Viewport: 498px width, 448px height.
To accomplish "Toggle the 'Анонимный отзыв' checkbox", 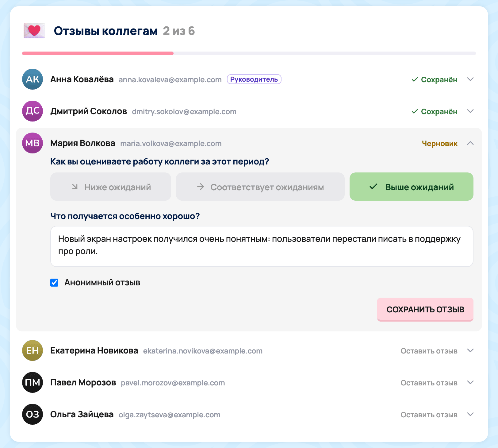I will [54, 283].
